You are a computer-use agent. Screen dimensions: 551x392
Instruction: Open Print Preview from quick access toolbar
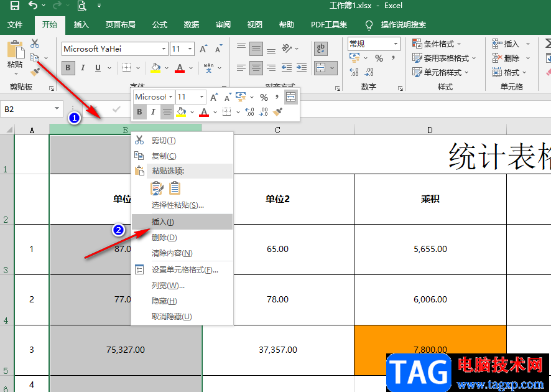[81, 5]
